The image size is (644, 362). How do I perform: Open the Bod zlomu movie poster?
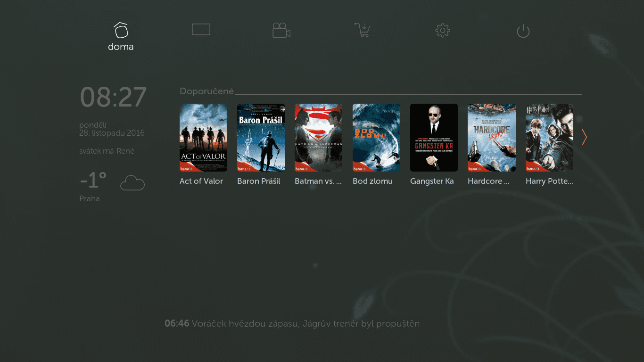376,137
